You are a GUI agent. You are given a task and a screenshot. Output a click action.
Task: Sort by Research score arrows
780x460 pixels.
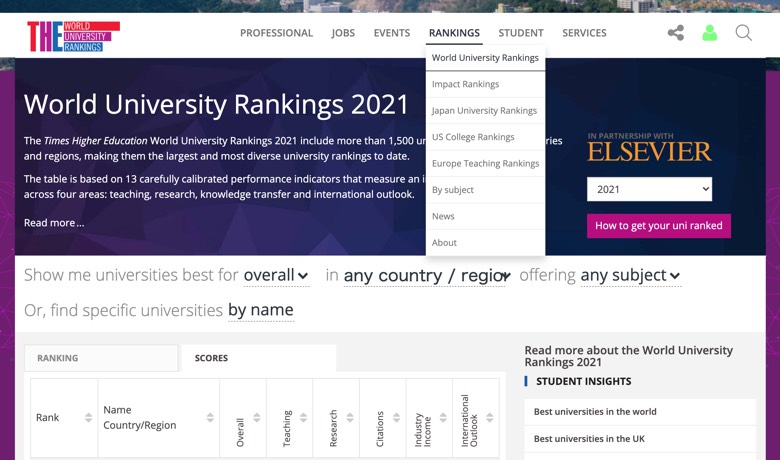pyautogui.click(x=350, y=418)
